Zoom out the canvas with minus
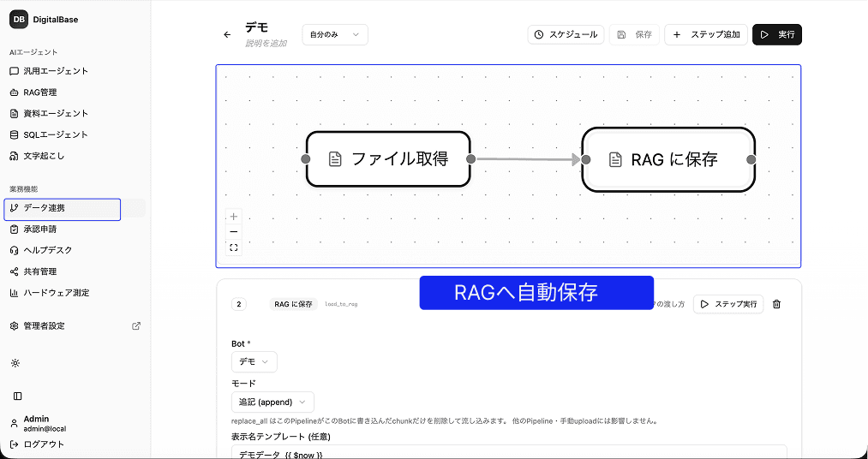This screenshot has width=868, height=459. (234, 232)
